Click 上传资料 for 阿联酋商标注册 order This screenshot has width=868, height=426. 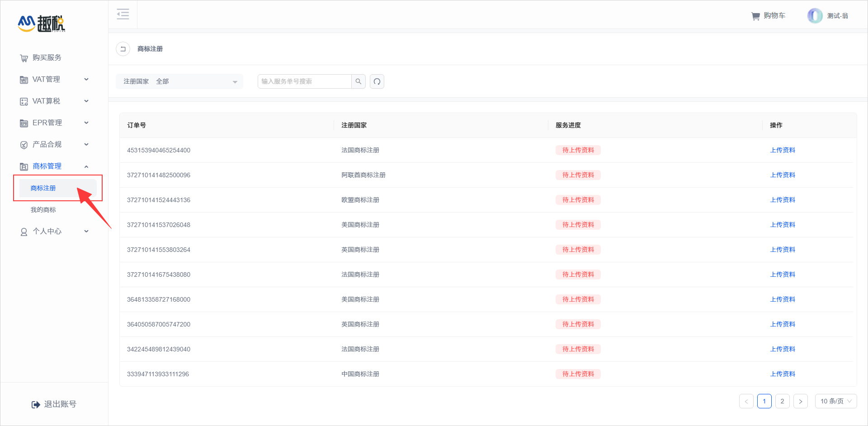click(783, 175)
